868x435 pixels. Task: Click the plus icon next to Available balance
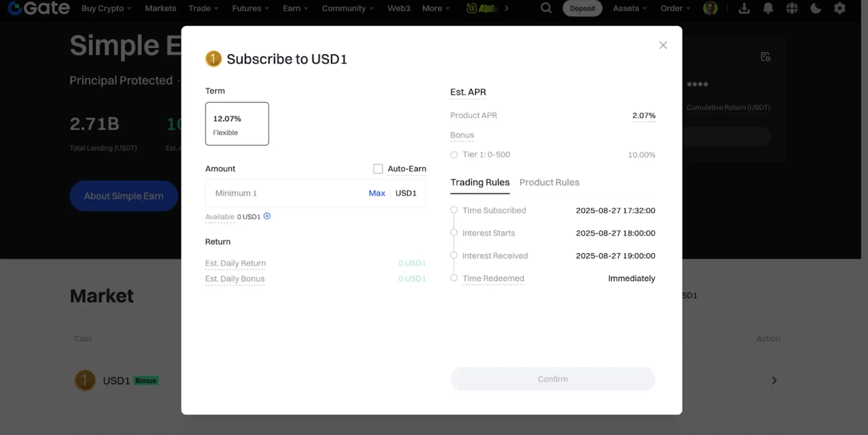(x=267, y=216)
